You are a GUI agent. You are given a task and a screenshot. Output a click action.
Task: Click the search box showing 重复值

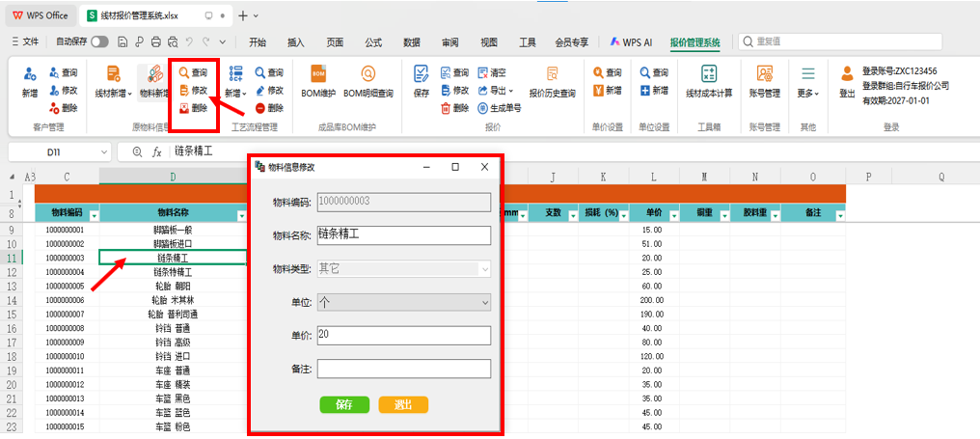[840, 41]
